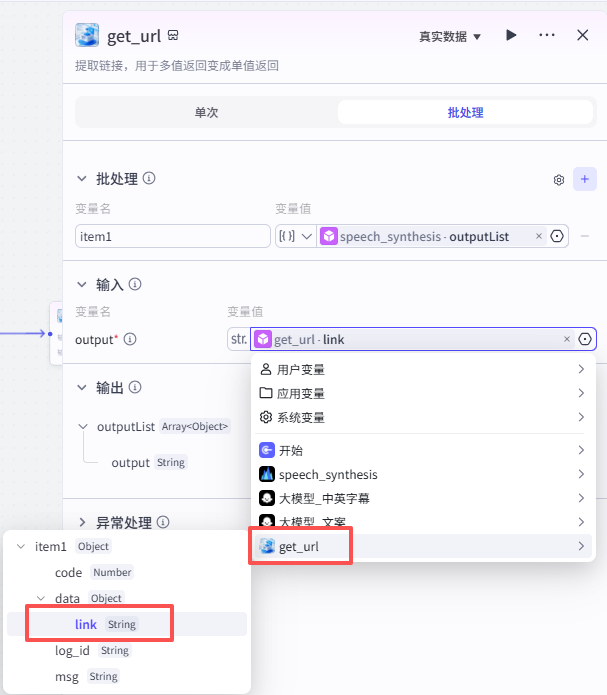Image resolution: width=607 pixels, height=695 pixels.
Task: Click info icon next to 批处理 heading
Action: pos(149,179)
